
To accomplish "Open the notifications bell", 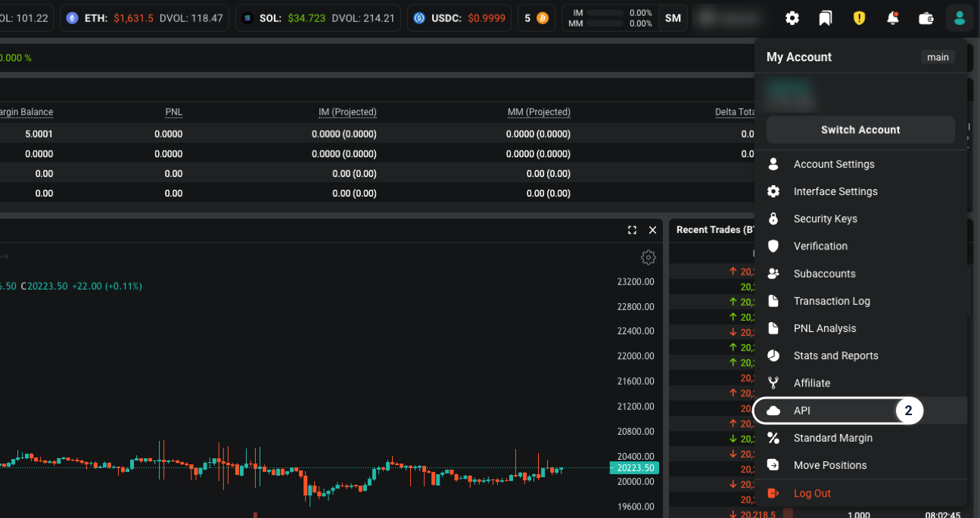I will [x=893, y=18].
